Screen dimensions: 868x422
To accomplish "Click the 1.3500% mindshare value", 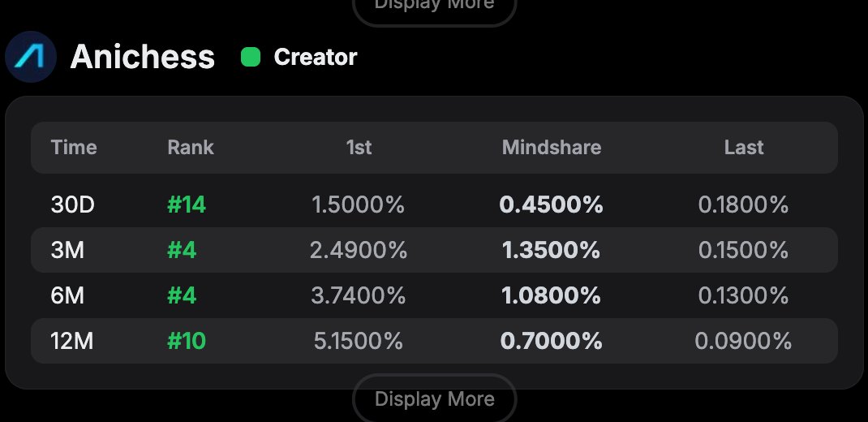I will click(x=552, y=250).
